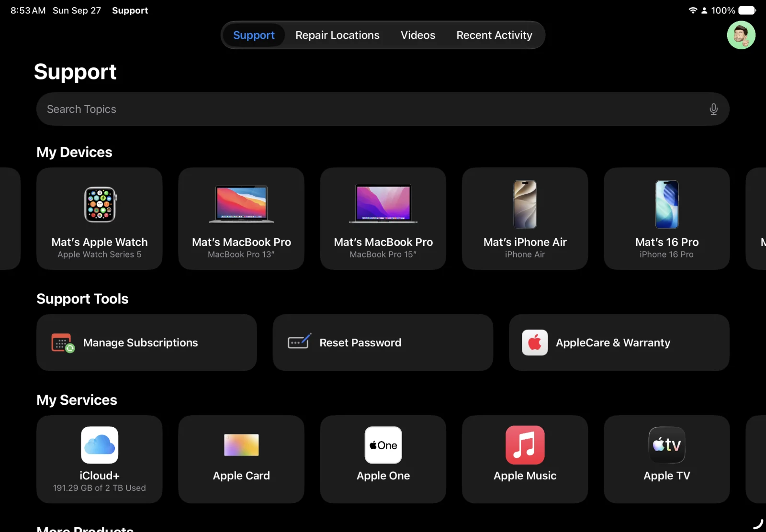Switch to the Repair Locations tab
The width and height of the screenshot is (766, 532).
tap(338, 35)
